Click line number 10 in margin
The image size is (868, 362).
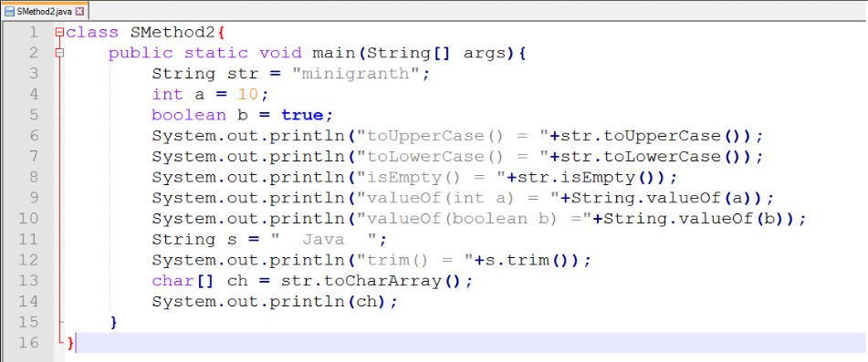[x=28, y=218]
